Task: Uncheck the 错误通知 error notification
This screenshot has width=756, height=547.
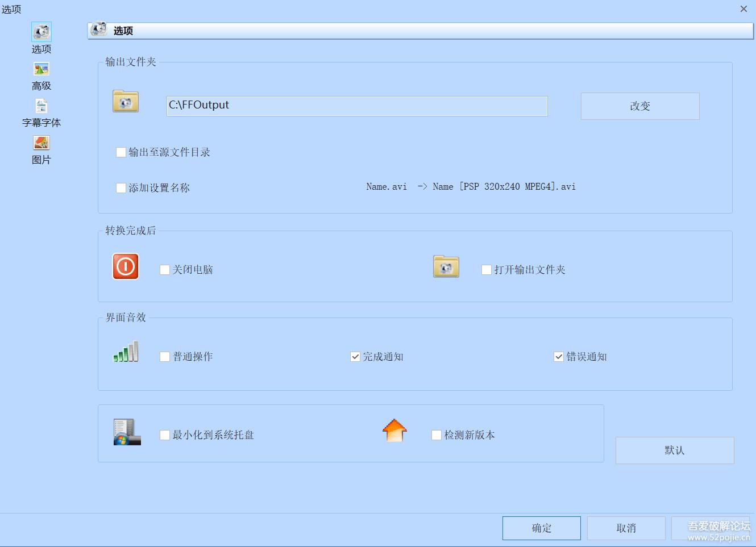Action: coord(558,356)
